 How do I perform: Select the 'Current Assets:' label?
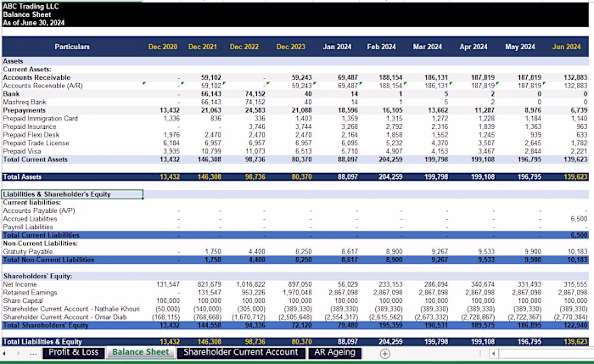tap(27, 70)
